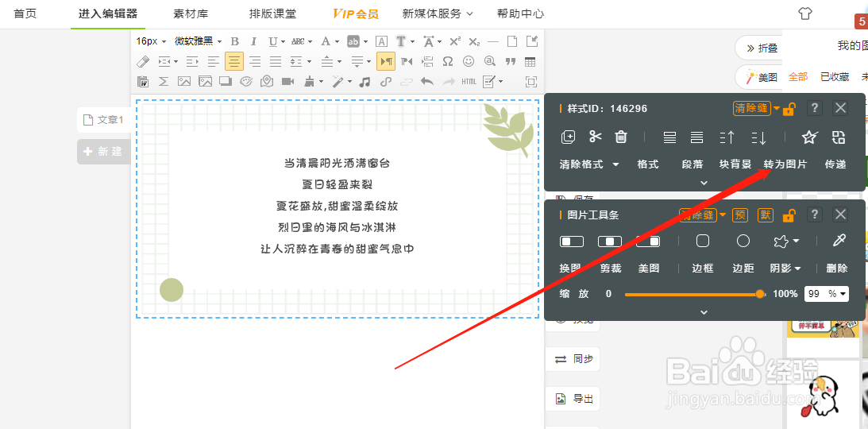Screen dimensions: 868x429
Task: Click 转为图片 convert to image
Action: [x=785, y=164]
